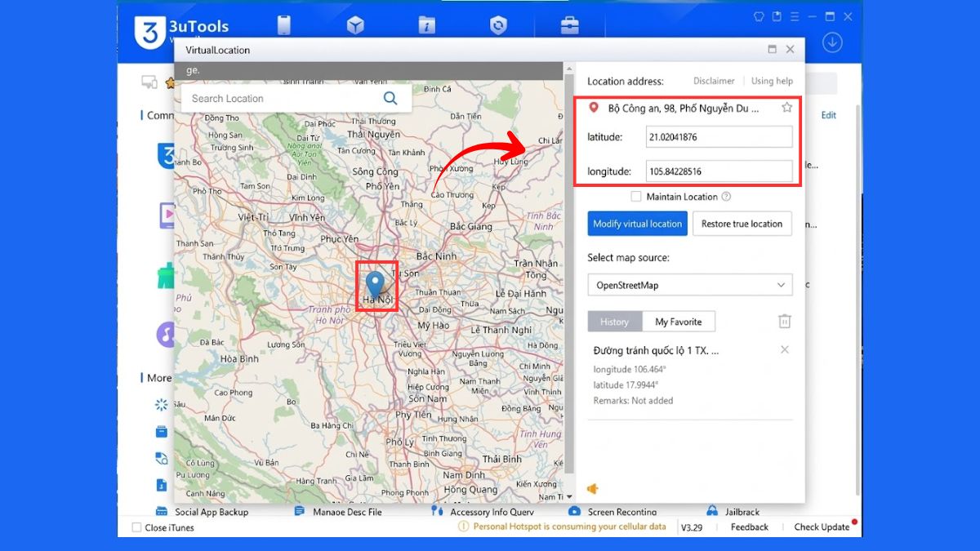The width and height of the screenshot is (980, 551).
Task: Open the Toolbox briefcase icon
Action: coord(569,25)
